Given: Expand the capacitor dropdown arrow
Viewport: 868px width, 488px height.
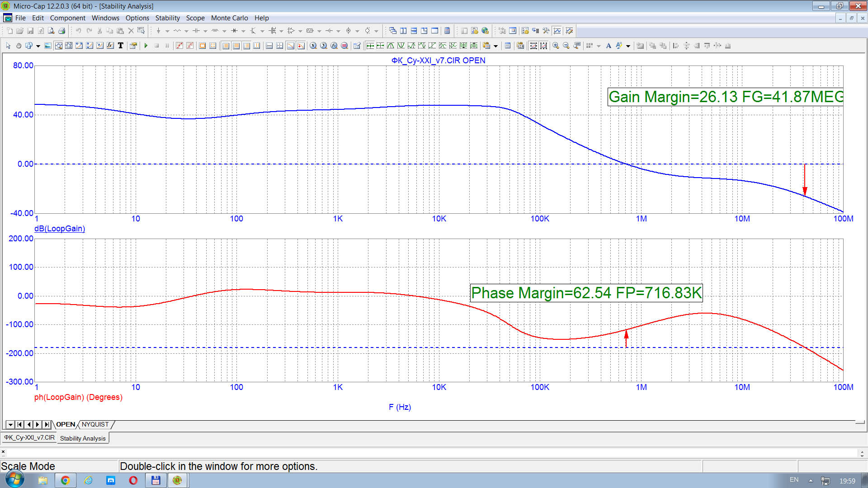Looking at the screenshot, I should [205, 31].
